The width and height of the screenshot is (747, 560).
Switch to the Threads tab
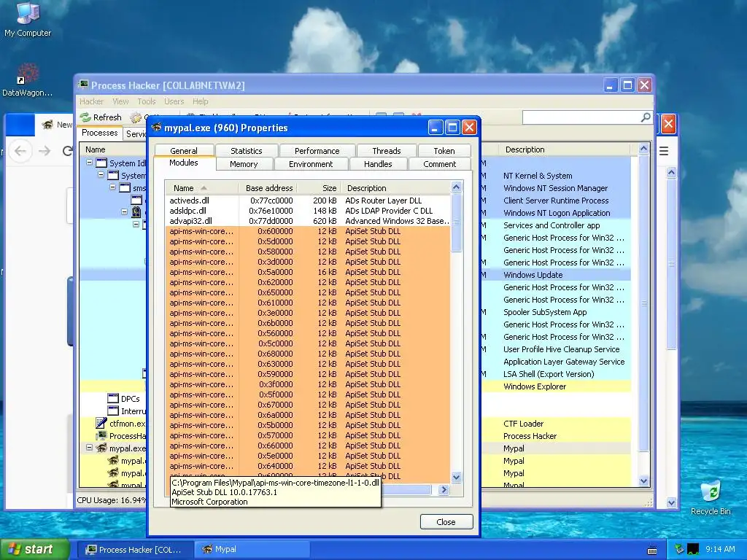pos(387,150)
